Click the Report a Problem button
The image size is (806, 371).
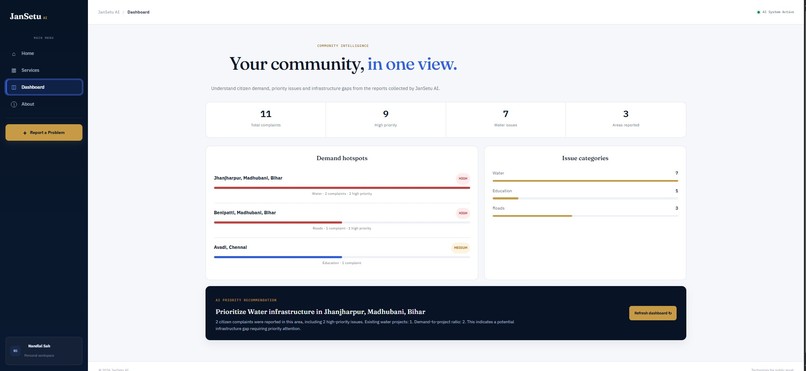tap(44, 133)
